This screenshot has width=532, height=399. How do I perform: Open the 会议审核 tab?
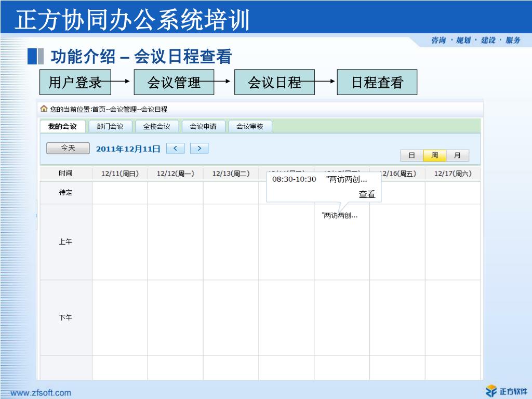[250, 127]
